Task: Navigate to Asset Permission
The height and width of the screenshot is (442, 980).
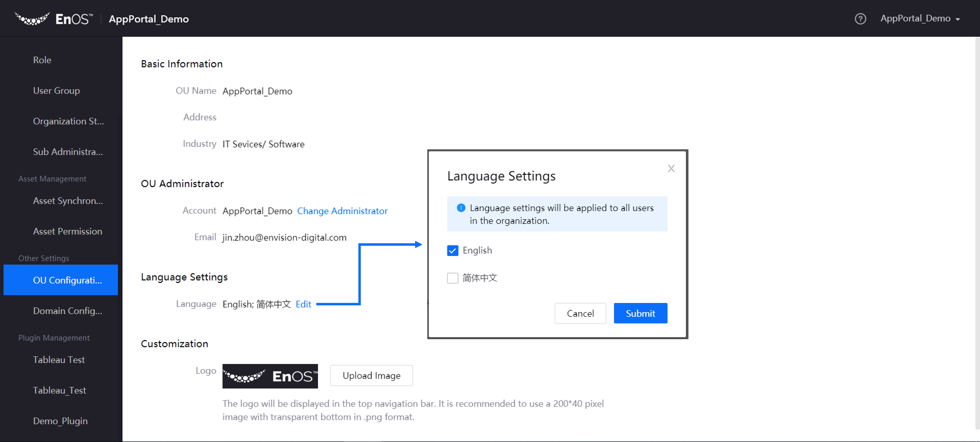Action: [x=68, y=232]
